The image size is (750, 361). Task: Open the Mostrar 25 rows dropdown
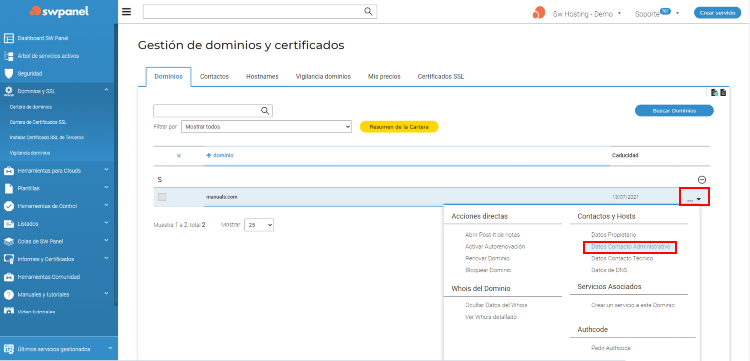click(x=259, y=225)
